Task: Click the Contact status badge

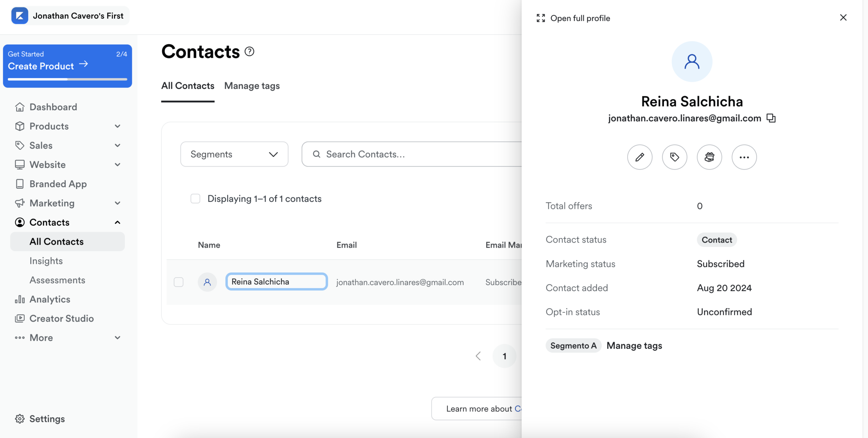Action: tap(717, 240)
